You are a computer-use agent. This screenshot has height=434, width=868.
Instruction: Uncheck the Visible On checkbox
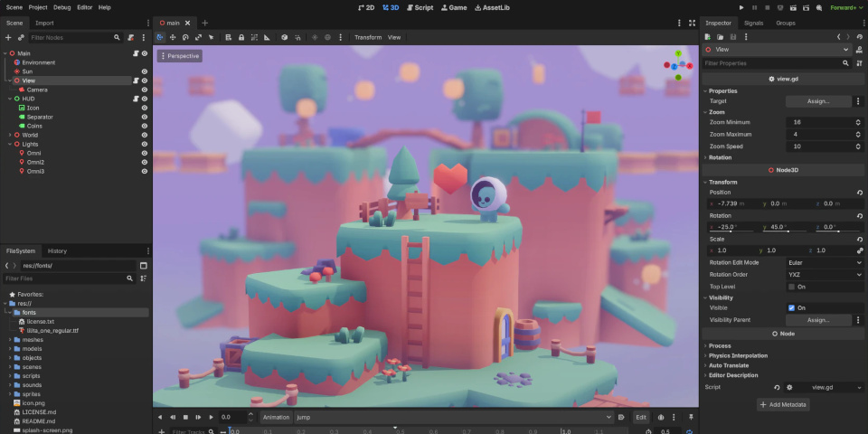792,307
